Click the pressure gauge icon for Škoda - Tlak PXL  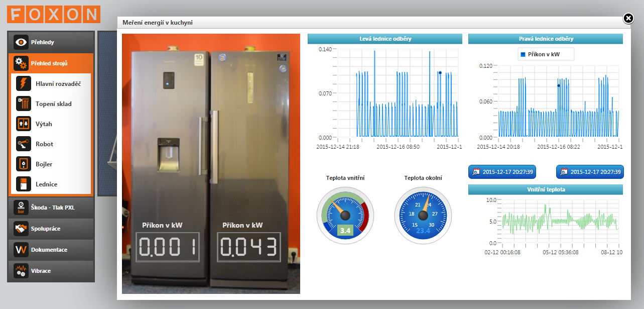[21, 207]
